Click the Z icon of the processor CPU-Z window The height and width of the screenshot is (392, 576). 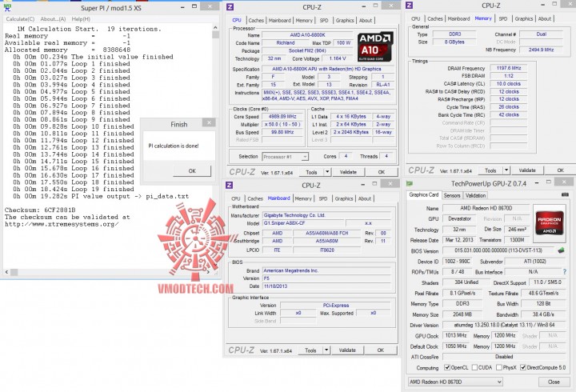point(230,6)
